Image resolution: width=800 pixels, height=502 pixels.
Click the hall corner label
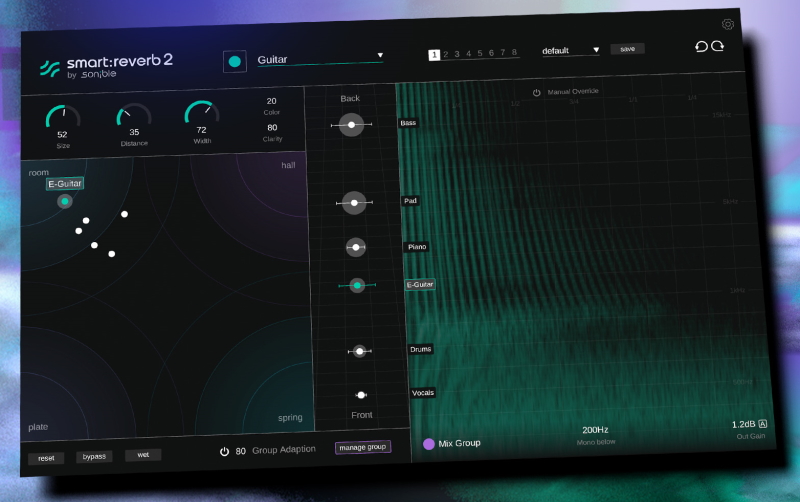[288, 165]
